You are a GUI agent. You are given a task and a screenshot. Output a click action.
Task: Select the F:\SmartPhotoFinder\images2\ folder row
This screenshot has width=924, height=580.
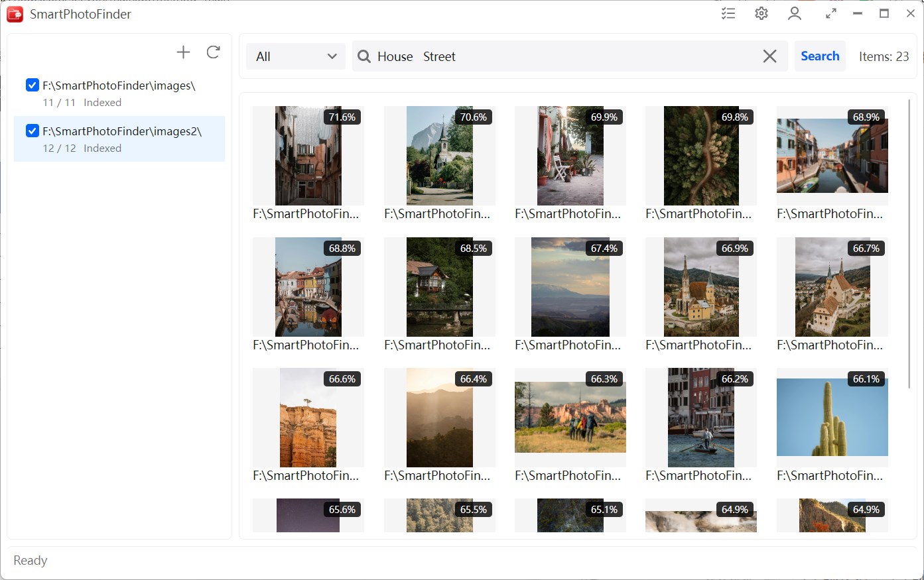point(119,139)
